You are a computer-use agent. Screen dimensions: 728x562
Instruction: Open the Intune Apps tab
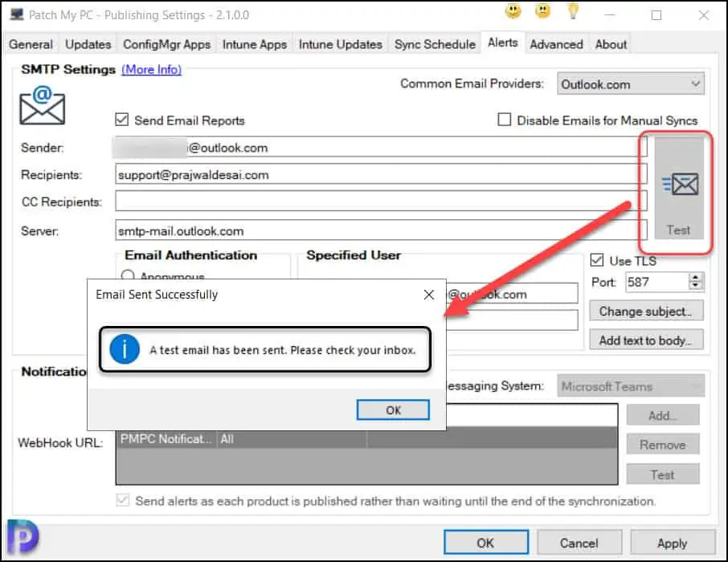[x=255, y=44]
